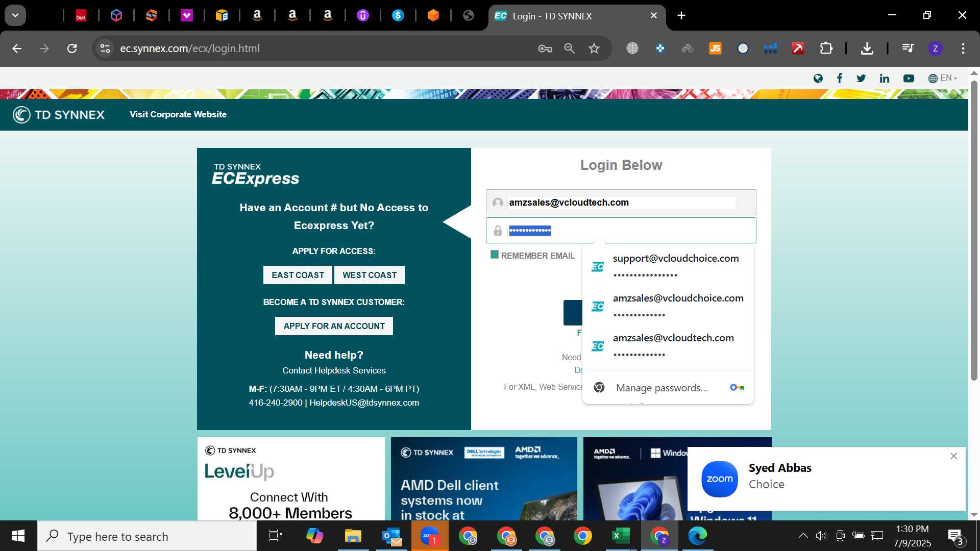980x551 pixels.
Task: Choose saved login amzsales@vcloudtech.com
Action: tap(668, 346)
